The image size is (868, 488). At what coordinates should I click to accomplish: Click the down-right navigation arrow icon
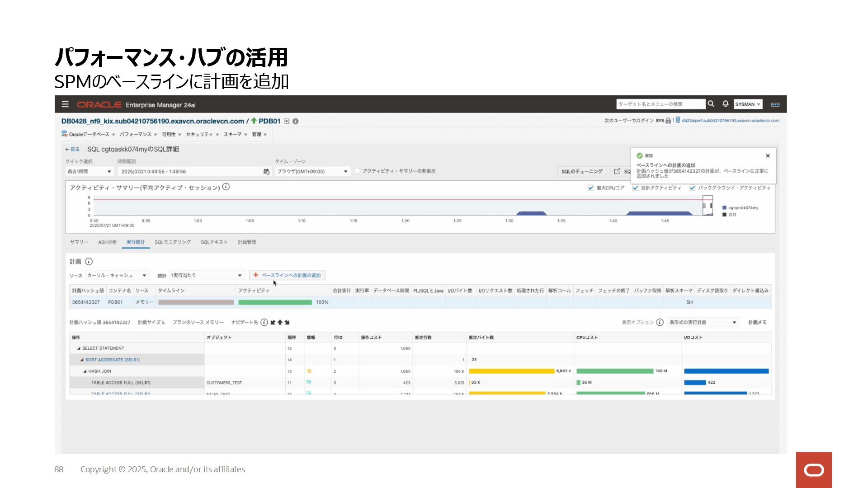(x=287, y=322)
